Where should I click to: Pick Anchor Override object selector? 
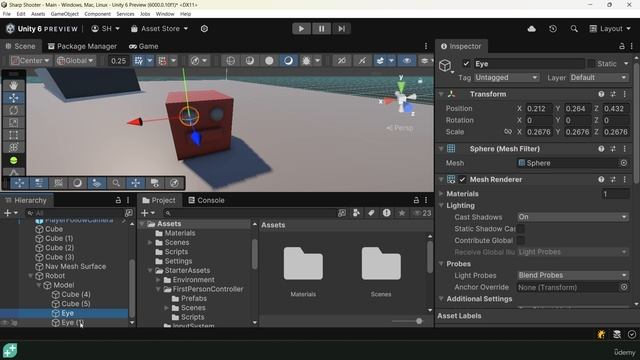624,287
